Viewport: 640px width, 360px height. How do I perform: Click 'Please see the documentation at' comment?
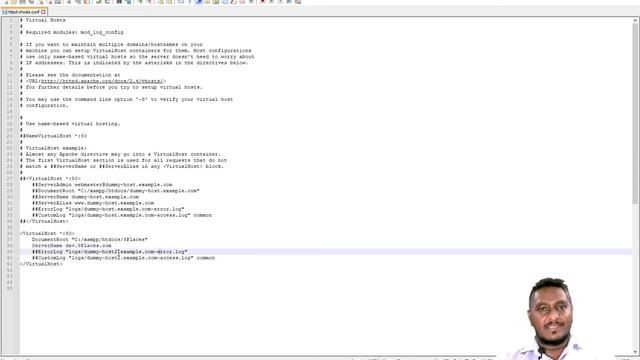pos(70,75)
